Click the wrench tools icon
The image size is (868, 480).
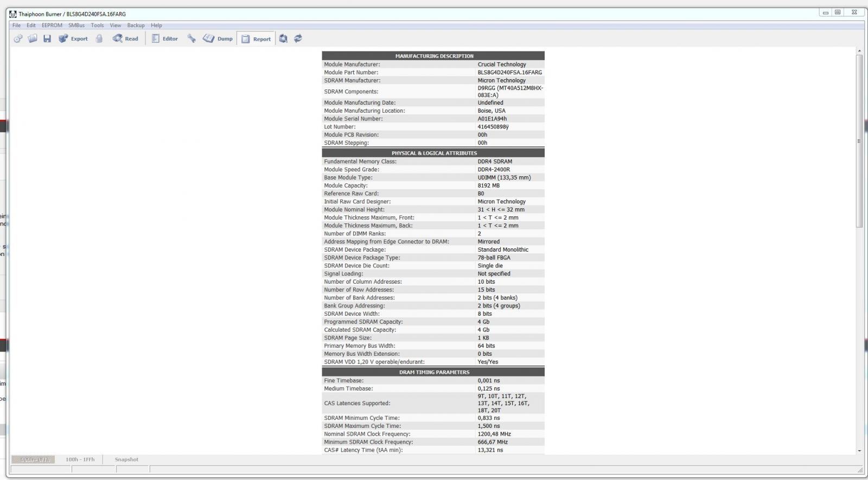pyautogui.click(x=192, y=39)
